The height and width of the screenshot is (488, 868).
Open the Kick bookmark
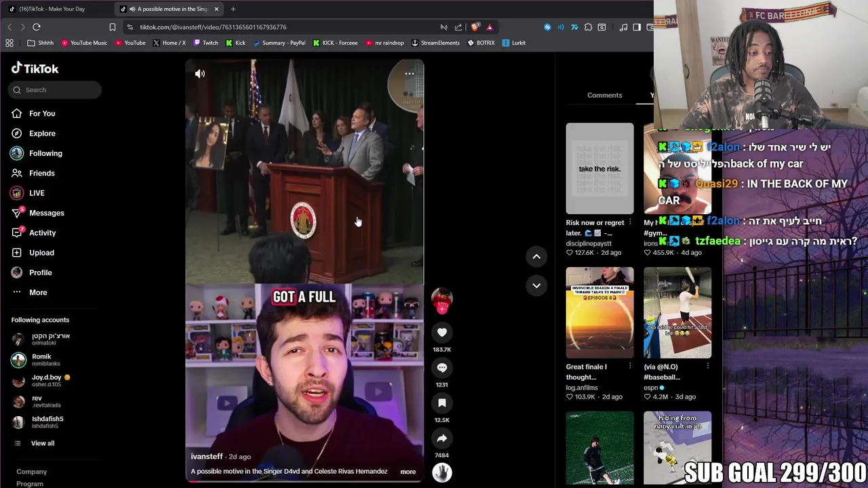[236, 43]
